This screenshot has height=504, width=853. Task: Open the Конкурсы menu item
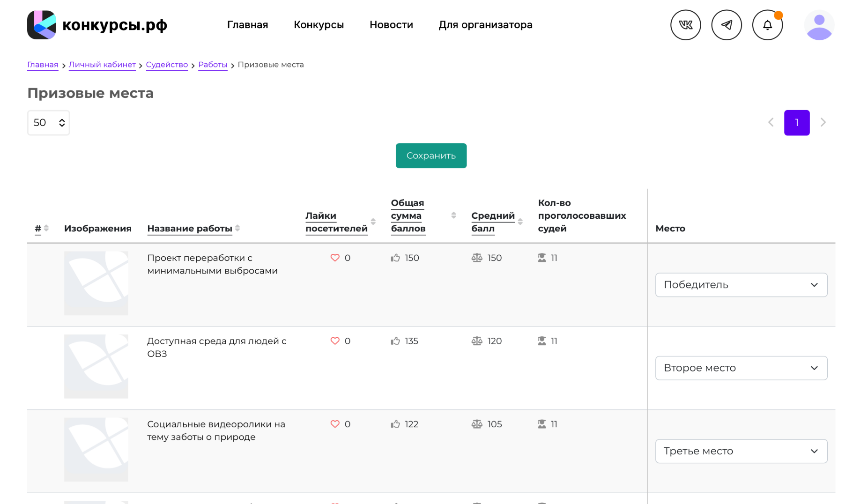[x=319, y=25]
